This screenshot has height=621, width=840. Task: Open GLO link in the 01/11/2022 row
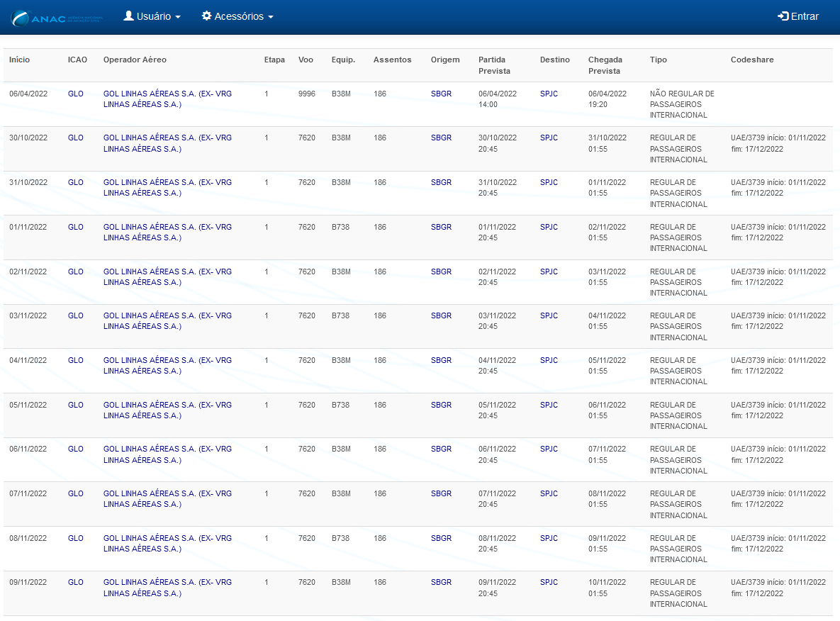pyautogui.click(x=76, y=227)
